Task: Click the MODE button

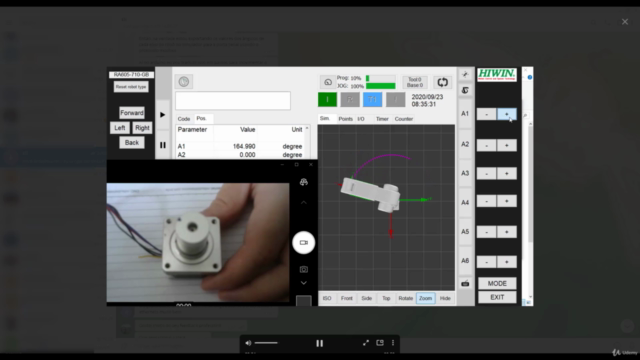Action: (x=497, y=283)
